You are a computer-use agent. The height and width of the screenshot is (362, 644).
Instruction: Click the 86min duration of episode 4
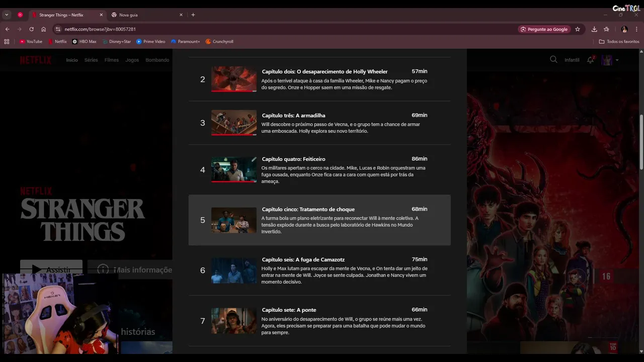coord(419,159)
